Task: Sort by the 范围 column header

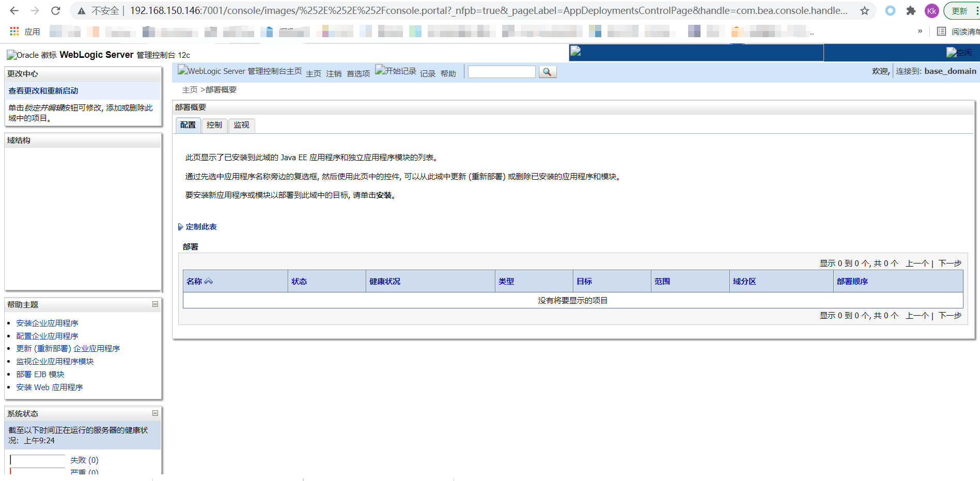Action: click(x=662, y=281)
